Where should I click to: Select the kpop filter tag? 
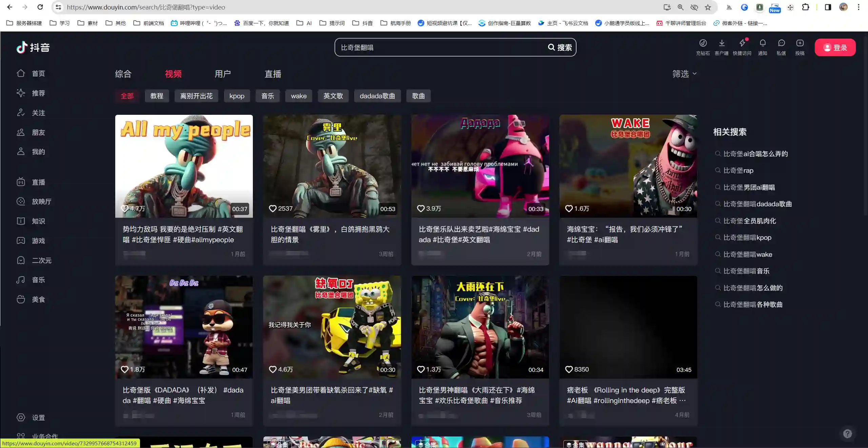pyautogui.click(x=237, y=96)
